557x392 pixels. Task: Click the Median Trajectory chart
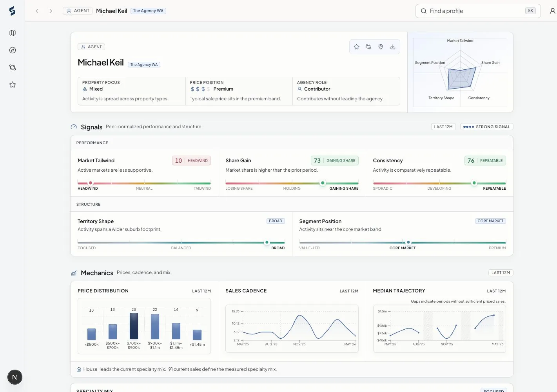[x=439, y=328]
